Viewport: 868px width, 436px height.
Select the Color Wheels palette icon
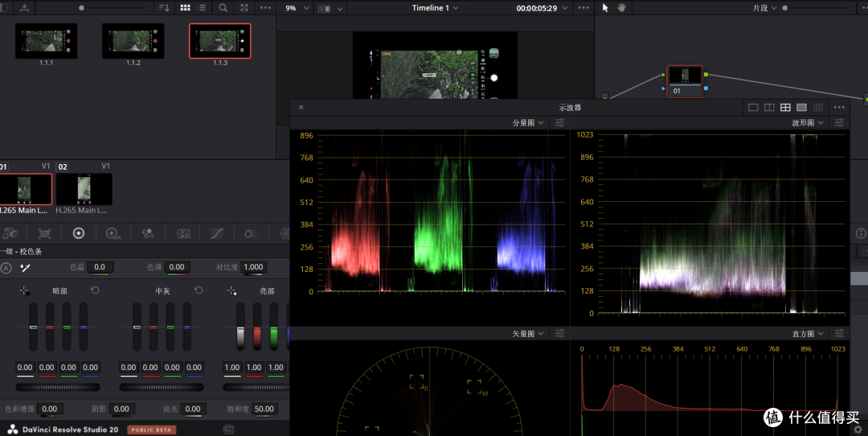coord(79,233)
